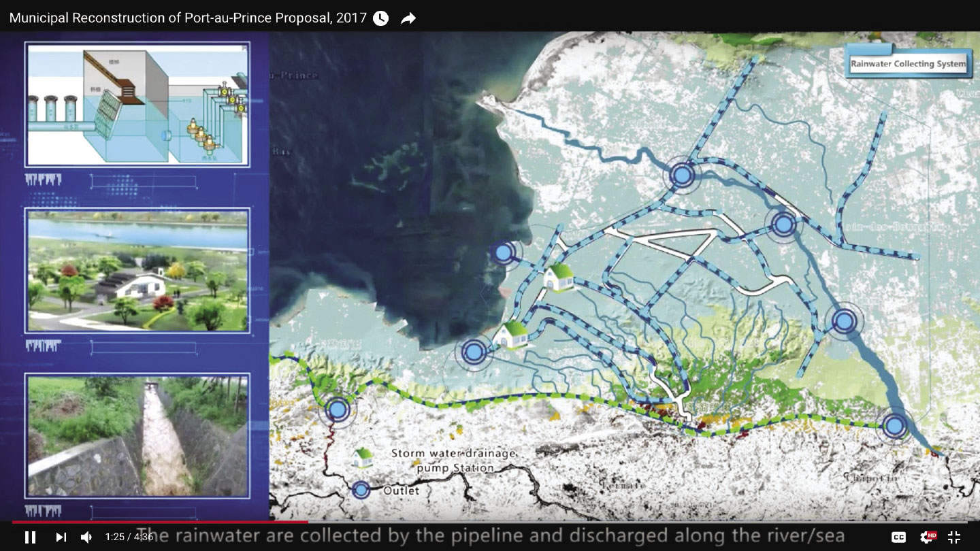Mute the video volume

(x=86, y=537)
